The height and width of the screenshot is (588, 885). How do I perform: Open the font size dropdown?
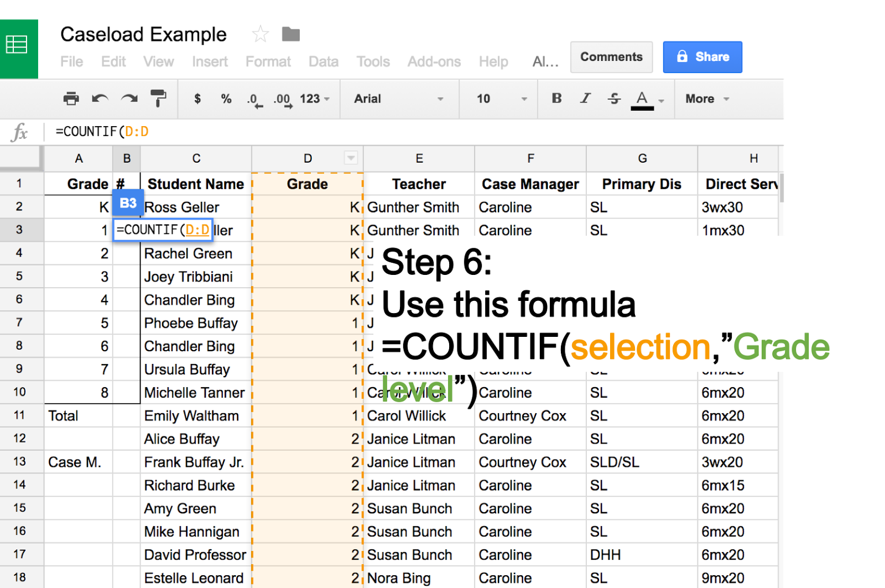click(498, 98)
